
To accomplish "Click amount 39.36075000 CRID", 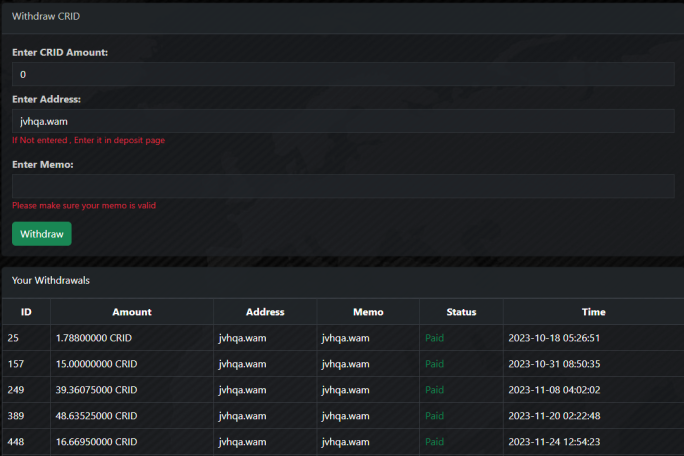I will click(96, 390).
